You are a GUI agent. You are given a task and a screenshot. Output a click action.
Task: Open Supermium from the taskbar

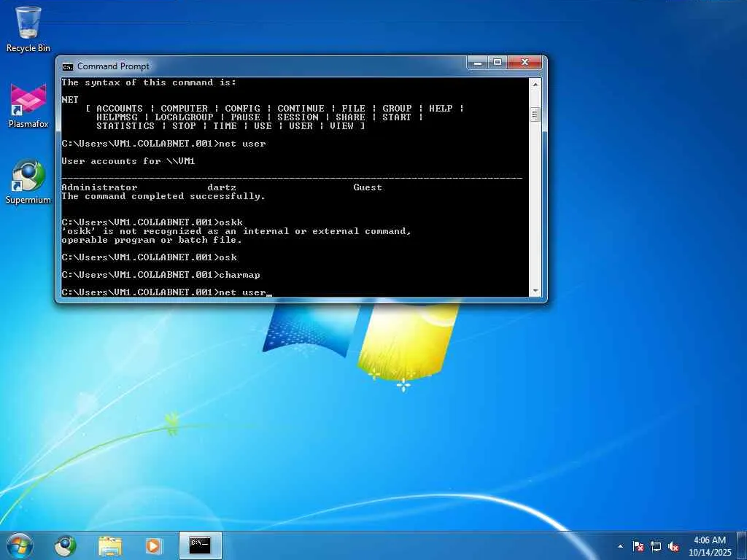click(65, 545)
